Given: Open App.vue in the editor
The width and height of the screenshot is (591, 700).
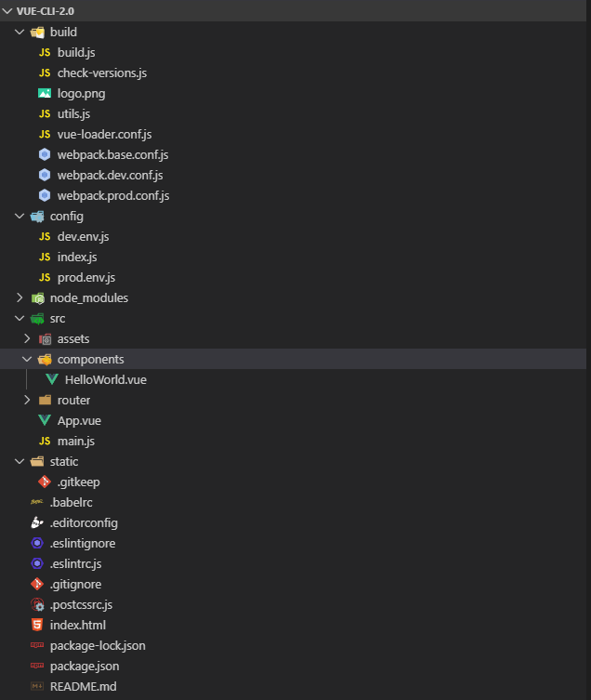Looking at the screenshot, I should click(x=79, y=421).
